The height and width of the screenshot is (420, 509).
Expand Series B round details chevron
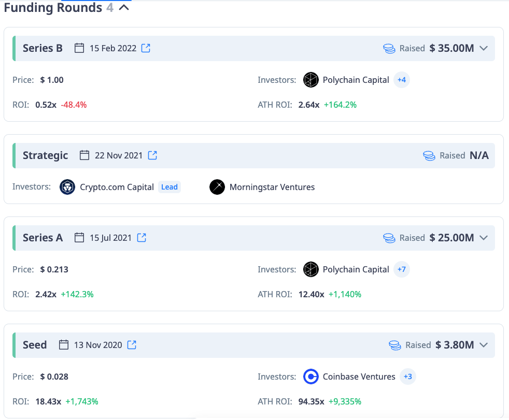point(484,48)
